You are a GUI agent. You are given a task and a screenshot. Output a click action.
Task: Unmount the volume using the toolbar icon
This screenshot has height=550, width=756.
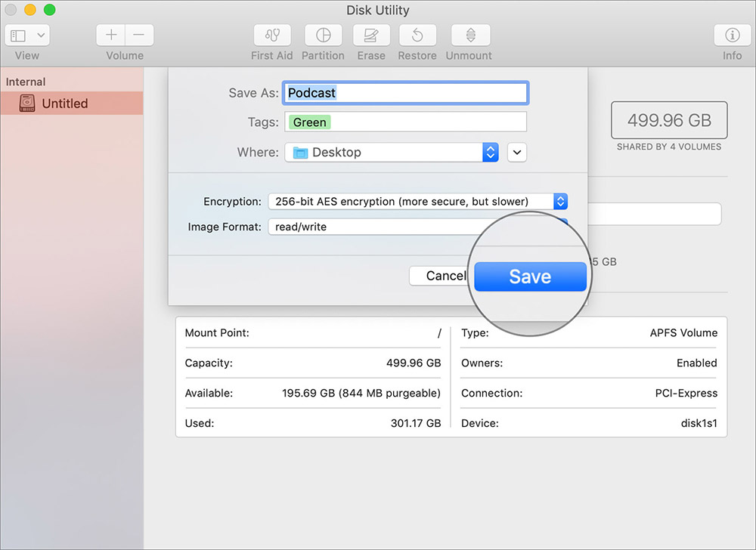click(469, 36)
